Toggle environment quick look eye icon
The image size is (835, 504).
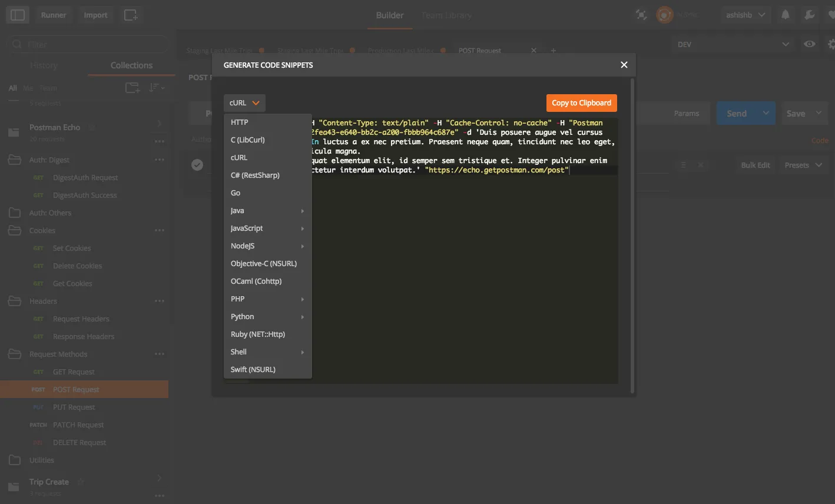point(810,44)
